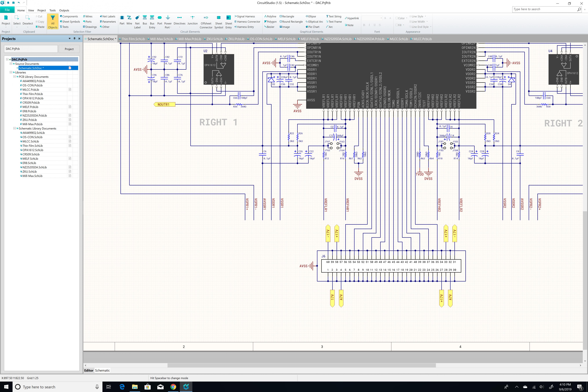This screenshot has height=392, width=588.
Task: Insert an Image graphic
Action: tap(285, 27)
